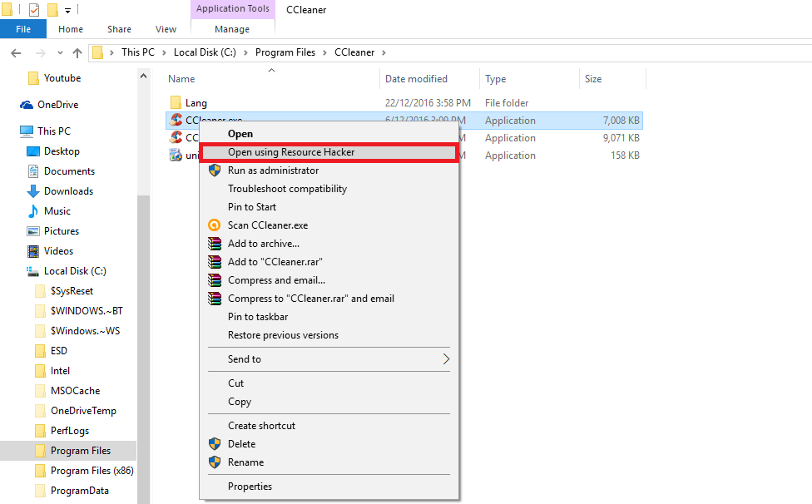Choose Restore previous versions
The width and height of the screenshot is (812, 504).
click(x=329, y=335)
